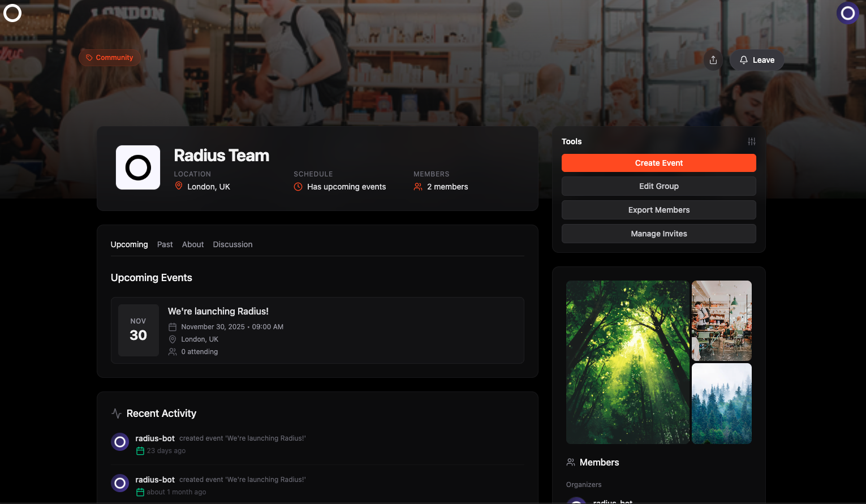This screenshot has width=866, height=504.
Task: Click the attendees icon showing 0 attending
Action: (173, 351)
